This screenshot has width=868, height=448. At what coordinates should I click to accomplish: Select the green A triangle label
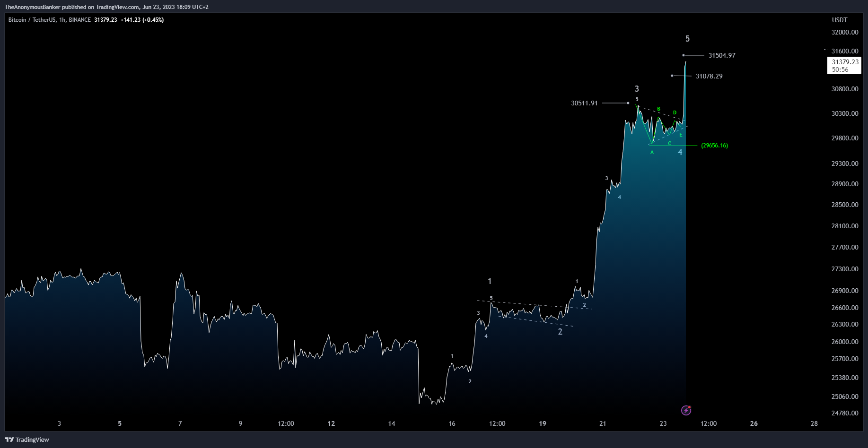click(652, 153)
